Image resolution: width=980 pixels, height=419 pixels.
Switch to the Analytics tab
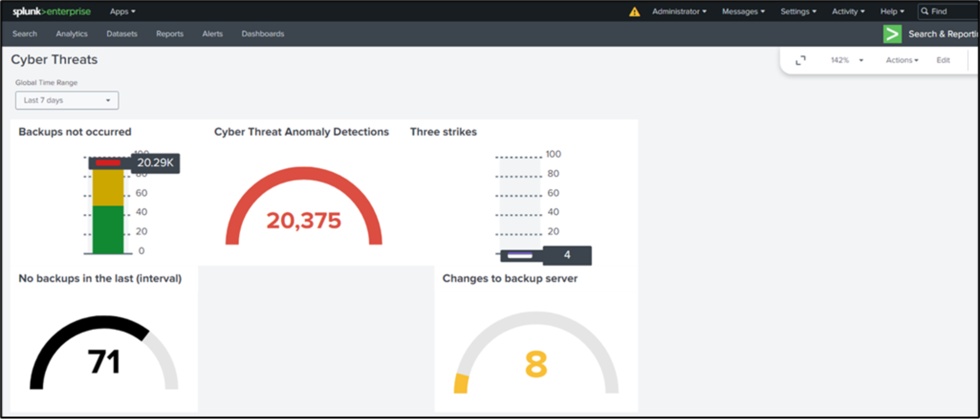coord(71,34)
